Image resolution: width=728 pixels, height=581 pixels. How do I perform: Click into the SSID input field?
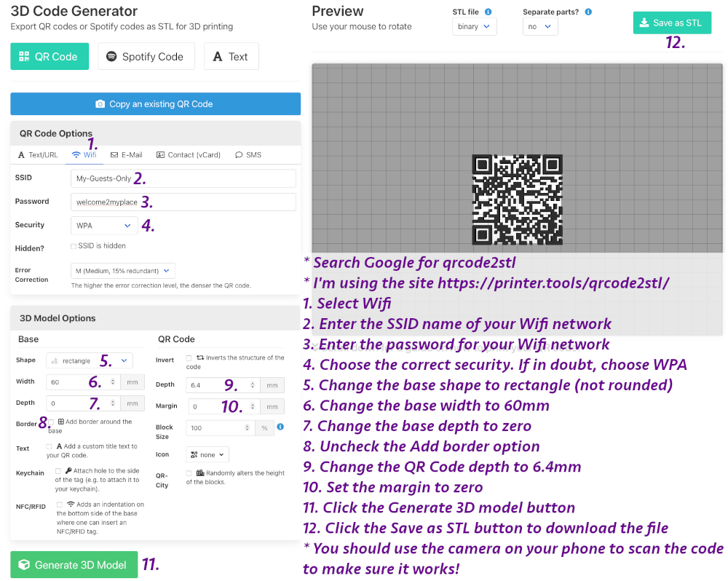pyautogui.click(x=183, y=178)
